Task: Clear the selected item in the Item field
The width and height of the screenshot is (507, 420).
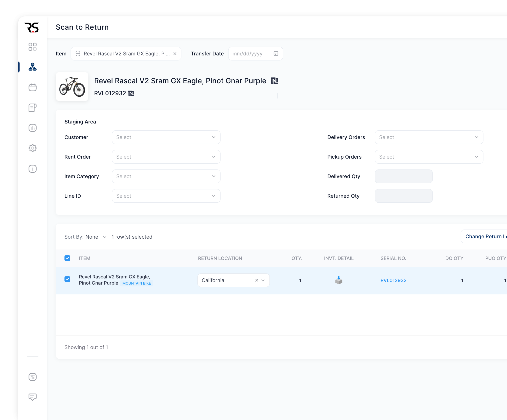Action: click(x=175, y=54)
